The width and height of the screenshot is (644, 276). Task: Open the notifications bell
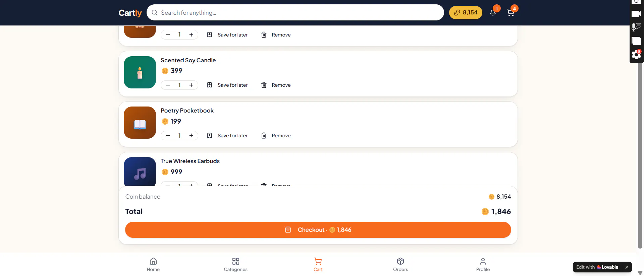[493, 13]
